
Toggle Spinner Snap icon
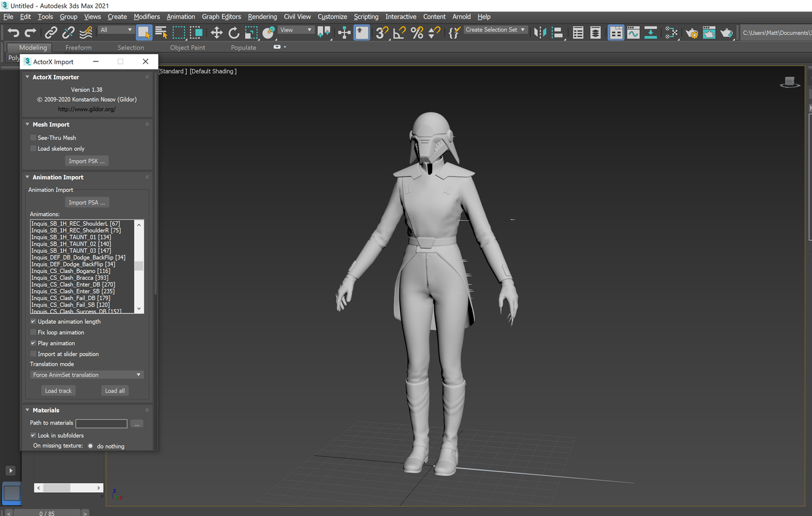(x=434, y=32)
